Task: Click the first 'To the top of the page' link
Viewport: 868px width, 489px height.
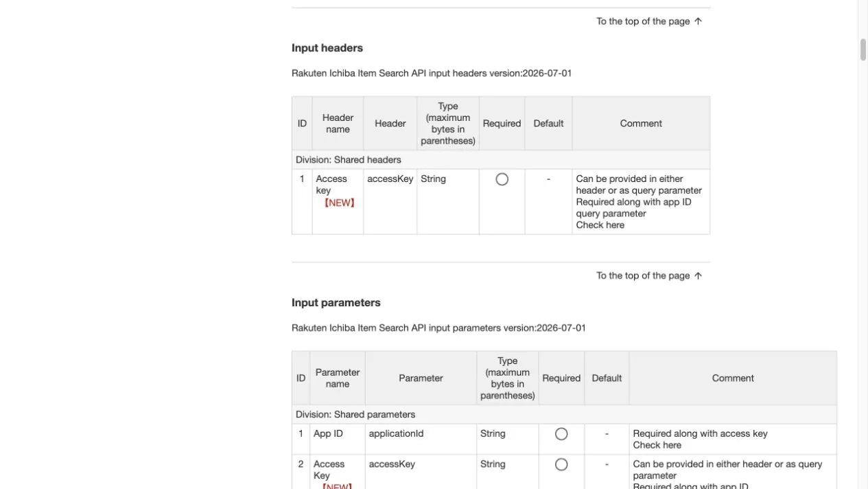Action: pyautogui.click(x=649, y=21)
